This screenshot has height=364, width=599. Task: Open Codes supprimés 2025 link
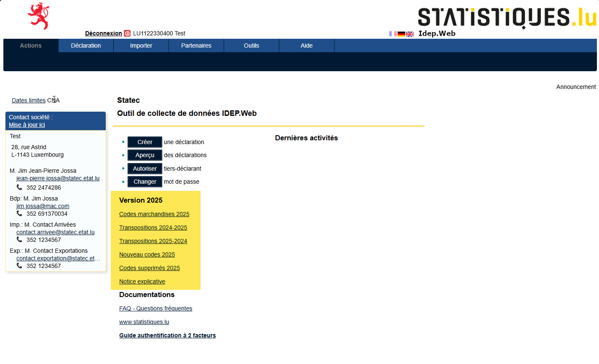150,268
